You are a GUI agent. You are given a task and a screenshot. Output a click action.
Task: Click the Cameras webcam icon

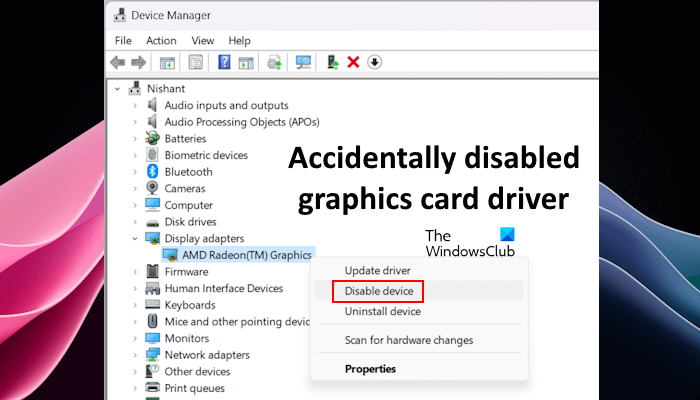pyautogui.click(x=152, y=188)
